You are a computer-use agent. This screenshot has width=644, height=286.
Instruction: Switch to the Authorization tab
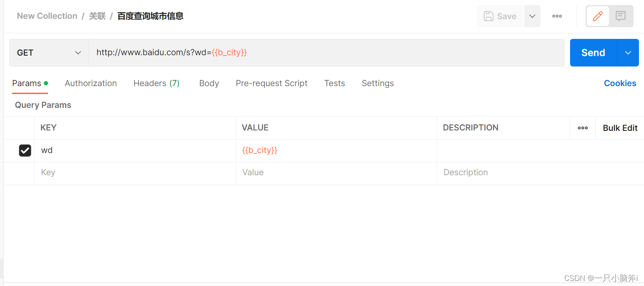click(91, 83)
